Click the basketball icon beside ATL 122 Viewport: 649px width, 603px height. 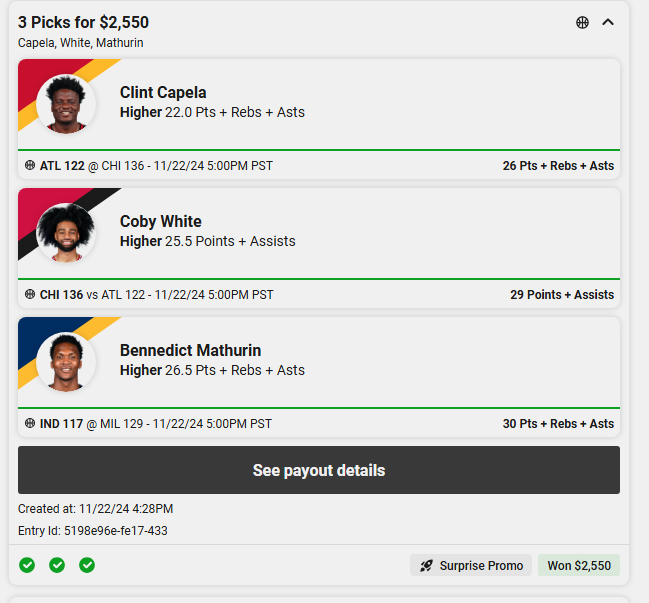30,165
